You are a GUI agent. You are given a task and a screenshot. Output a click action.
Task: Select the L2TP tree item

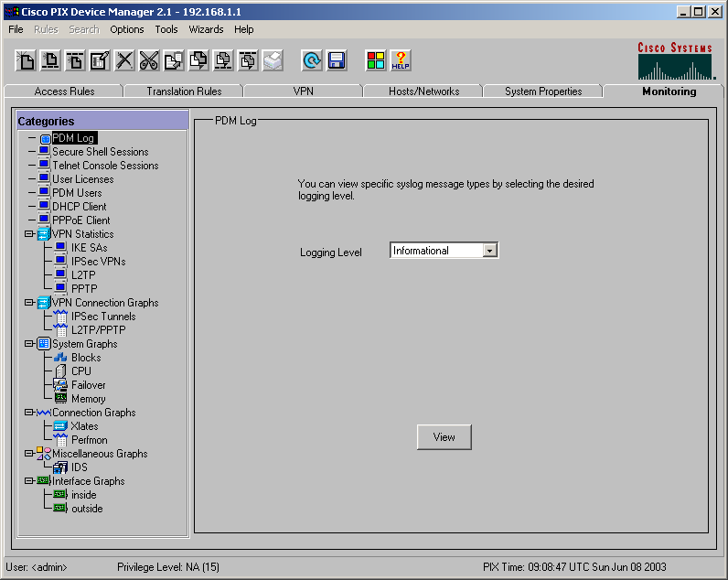(83, 275)
